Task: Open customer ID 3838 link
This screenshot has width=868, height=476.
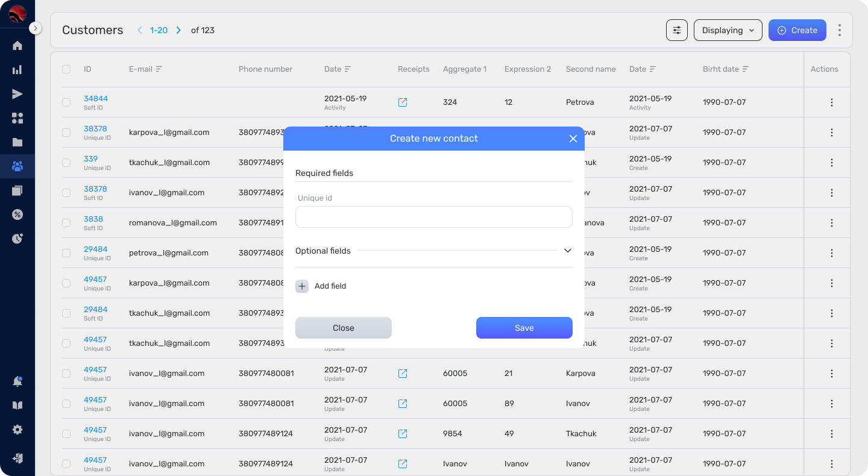Action: tap(93, 219)
